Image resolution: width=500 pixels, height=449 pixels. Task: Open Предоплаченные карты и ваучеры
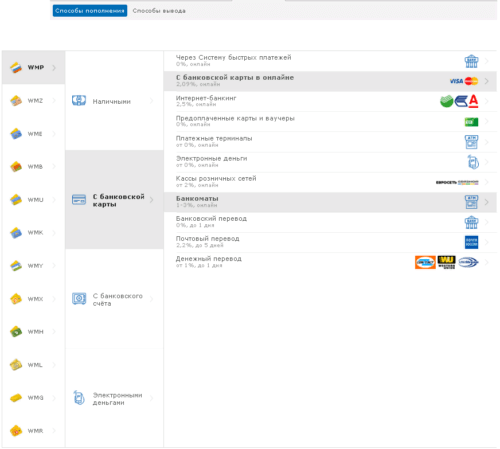tap(330, 122)
